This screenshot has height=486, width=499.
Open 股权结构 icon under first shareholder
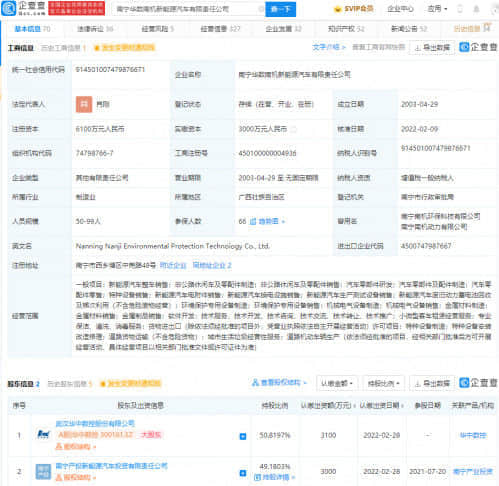75,446
